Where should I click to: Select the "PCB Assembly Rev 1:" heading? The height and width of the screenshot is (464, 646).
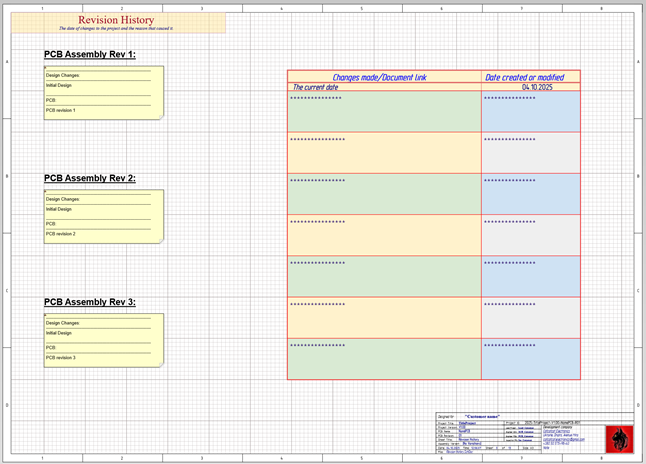point(90,55)
